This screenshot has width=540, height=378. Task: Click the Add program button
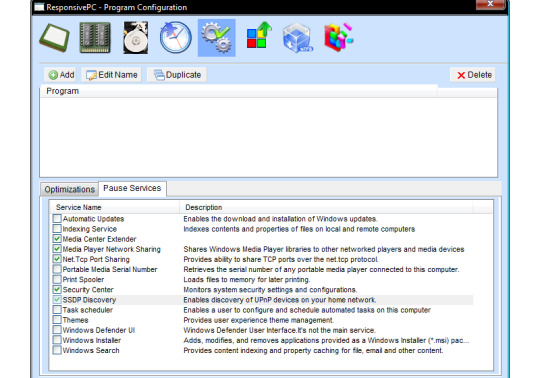pyautogui.click(x=61, y=75)
